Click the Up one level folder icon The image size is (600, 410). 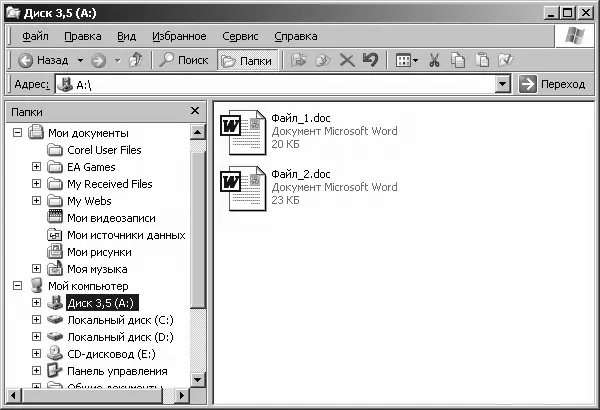coord(135,60)
